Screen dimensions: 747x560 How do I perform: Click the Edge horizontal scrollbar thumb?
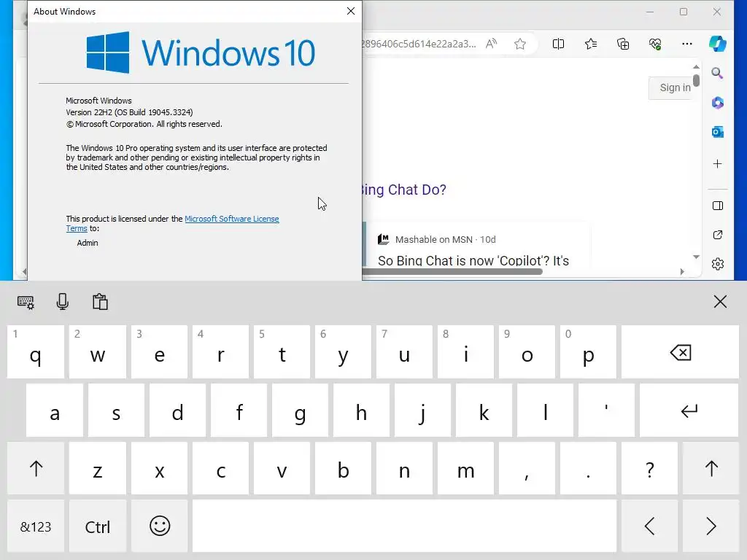click(x=452, y=272)
